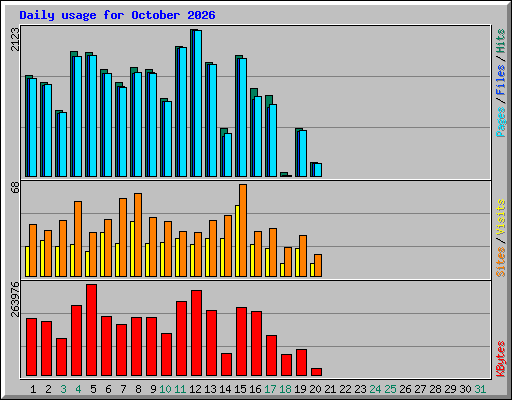Click the short day 14 hits bar
Image resolution: width=512 pixels, height=400 pixels.
[222, 152]
